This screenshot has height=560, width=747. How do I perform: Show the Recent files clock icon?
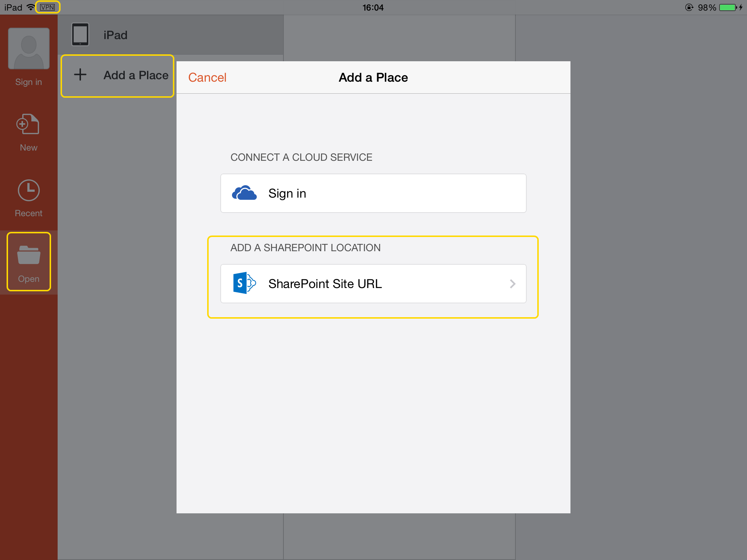coord(29,190)
